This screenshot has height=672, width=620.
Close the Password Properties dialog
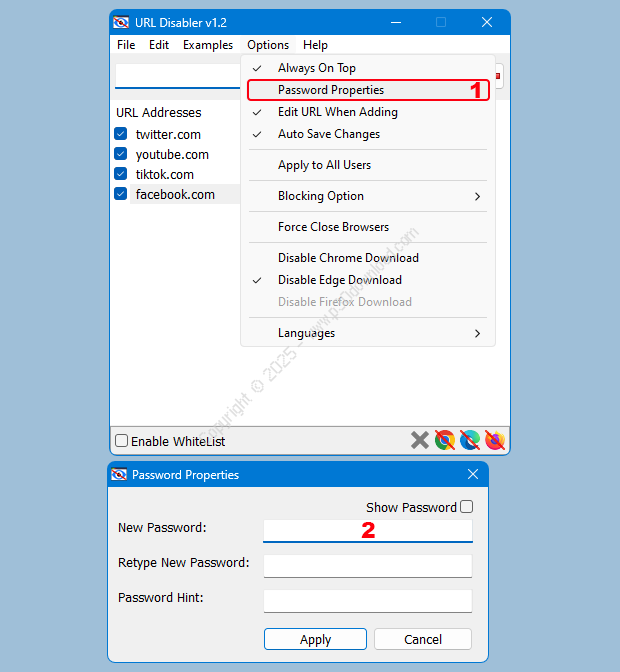pos(473,474)
